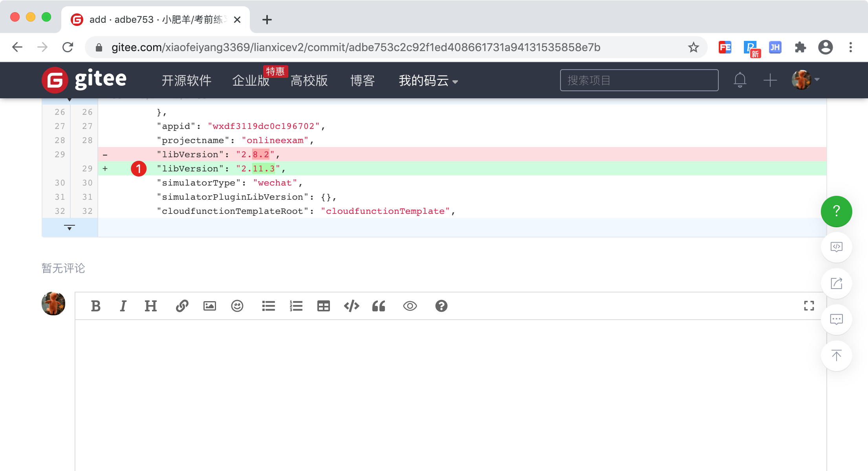The image size is (868, 471).
Task: Click the gitee logo link
Action: (x=84, y=80)
